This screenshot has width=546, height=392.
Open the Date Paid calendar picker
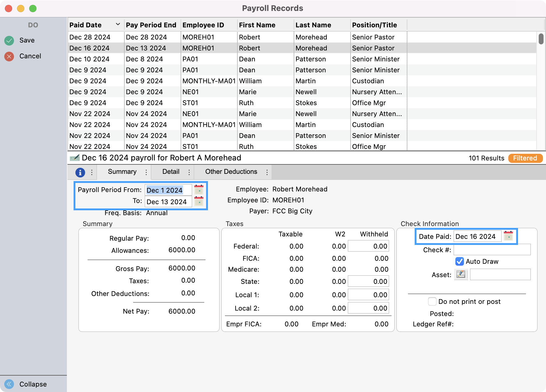pos(508,236)
